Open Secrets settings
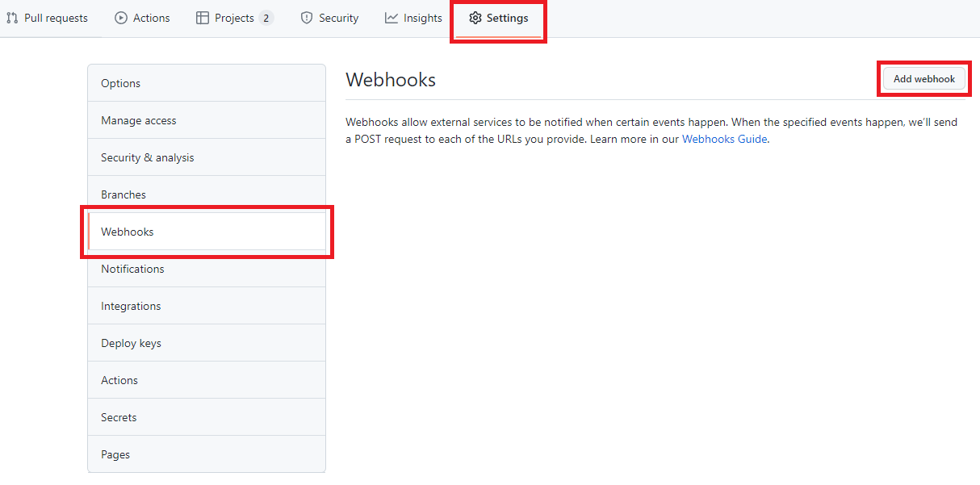The width and height of the screenshot is (980, 485). 207,417
